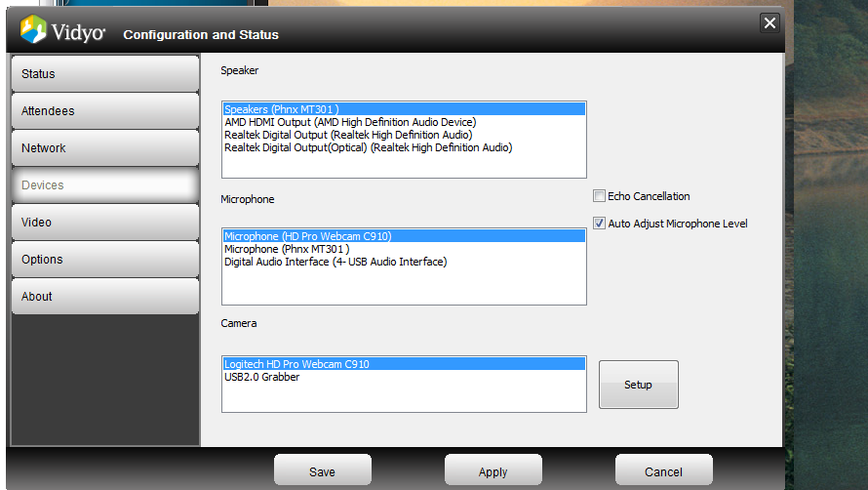This screenshot has height=490, width=868.
Task: Choose USB2.0 Grabber as camera
Action: tap(262, 377)
